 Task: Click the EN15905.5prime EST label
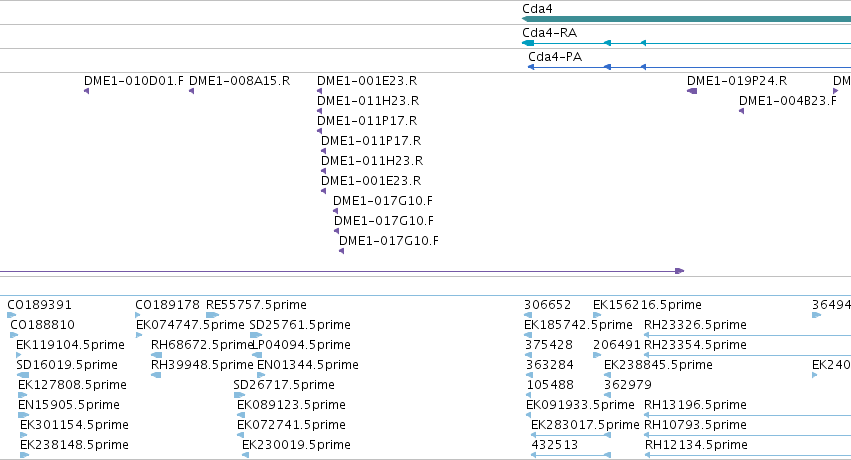[69, 405]
